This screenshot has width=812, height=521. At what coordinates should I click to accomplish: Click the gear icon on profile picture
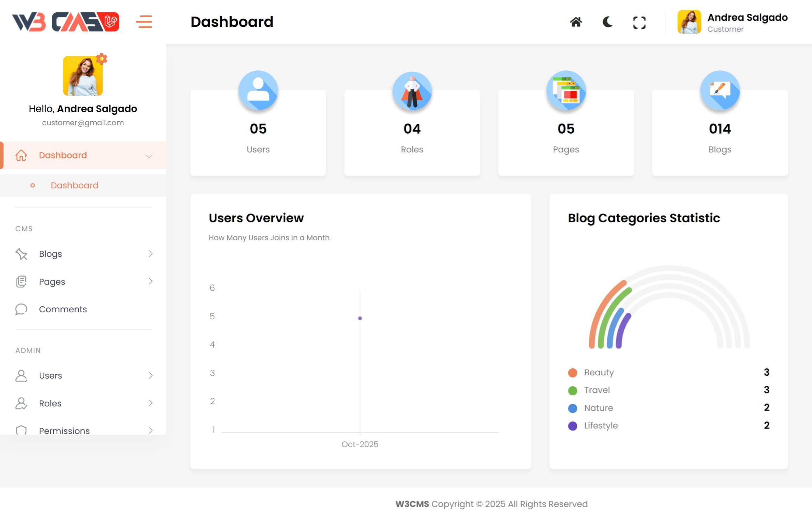[102, 59]
